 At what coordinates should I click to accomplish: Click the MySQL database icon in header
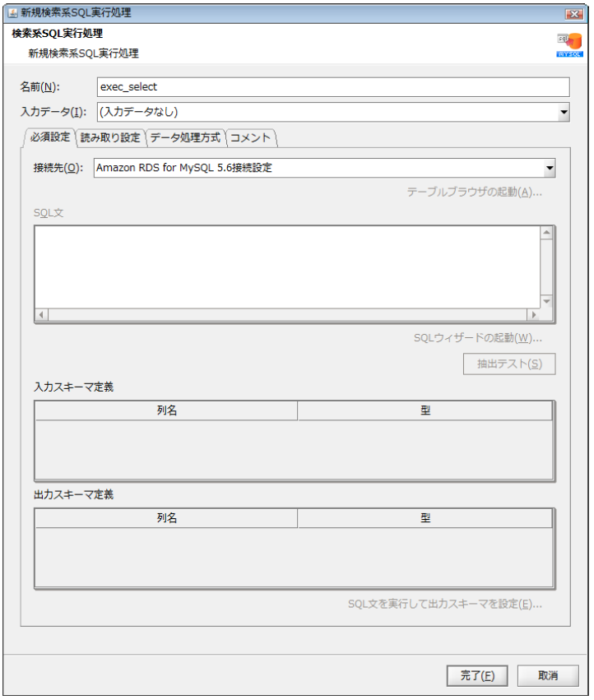pos(569,44)
